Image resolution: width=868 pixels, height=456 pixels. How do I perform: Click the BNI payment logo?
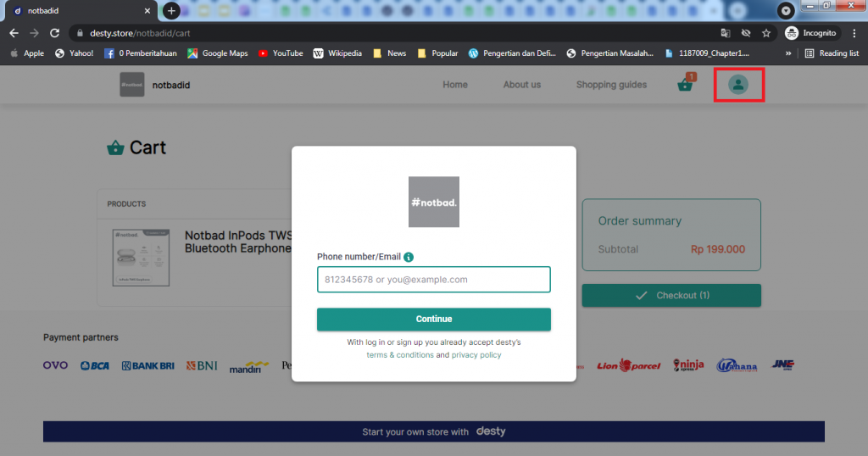point(202,366)
